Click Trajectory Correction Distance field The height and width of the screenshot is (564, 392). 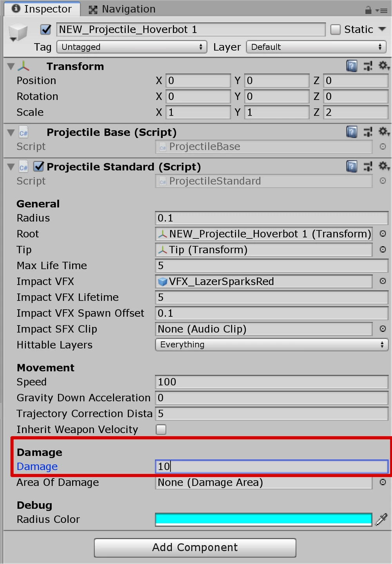(272, 413)
